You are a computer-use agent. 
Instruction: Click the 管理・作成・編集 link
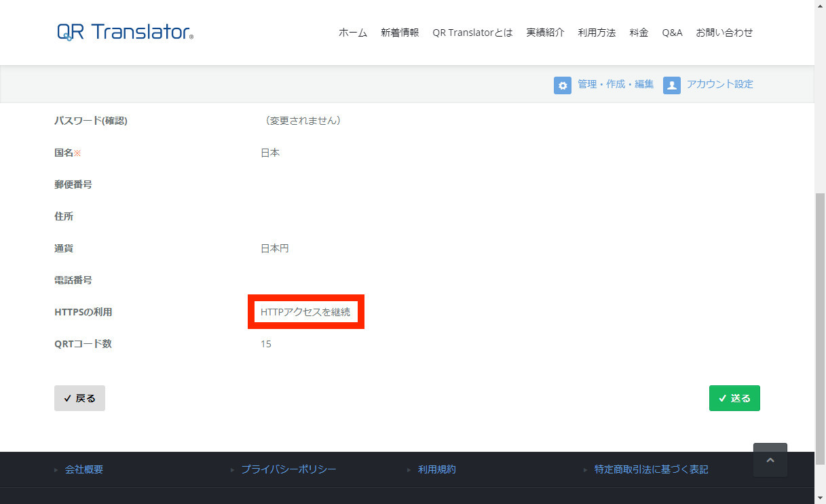(x=616, y=84)
